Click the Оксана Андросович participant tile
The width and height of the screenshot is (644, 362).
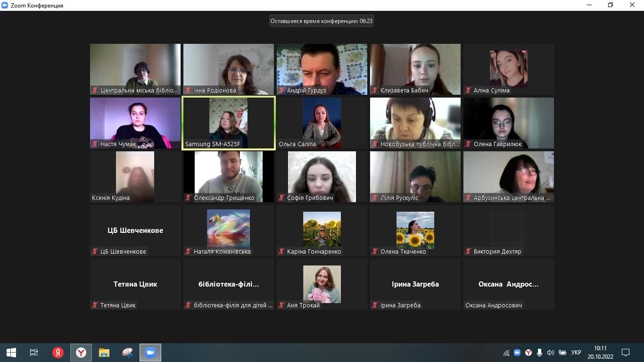point(509,284)
